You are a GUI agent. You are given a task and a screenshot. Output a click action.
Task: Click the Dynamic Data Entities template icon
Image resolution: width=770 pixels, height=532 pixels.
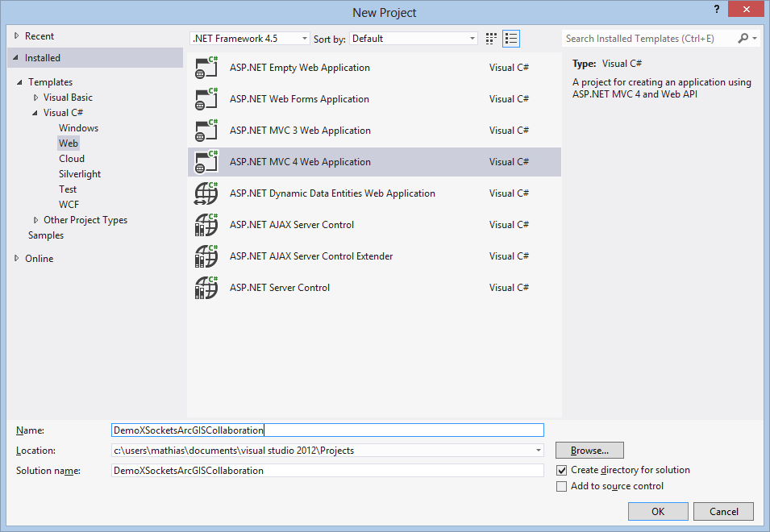coord(206,193)
